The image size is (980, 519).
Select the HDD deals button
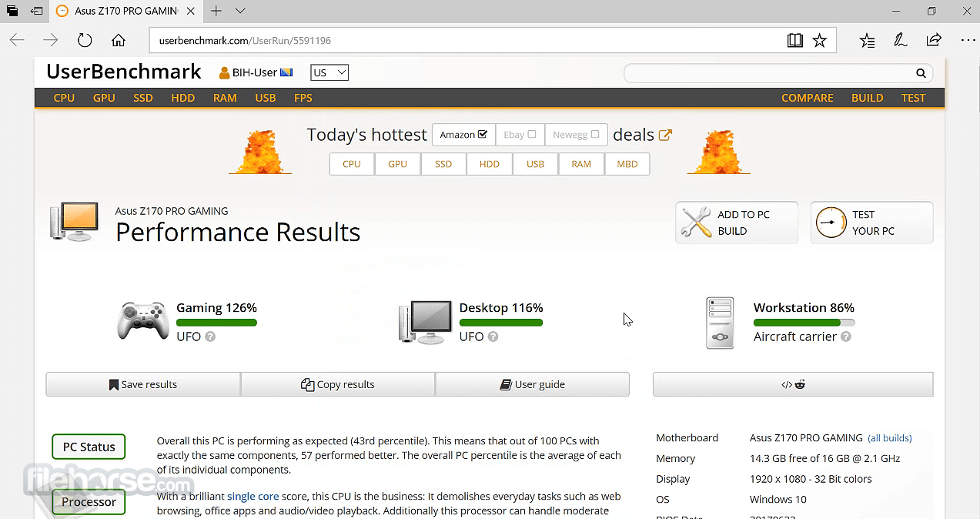490,164
